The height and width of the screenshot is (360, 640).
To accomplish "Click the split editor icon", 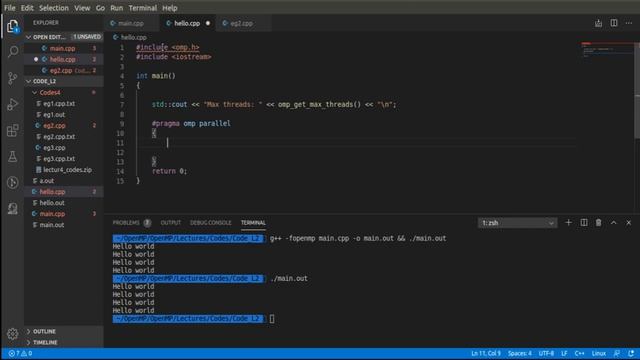I will tap(613, 23).
